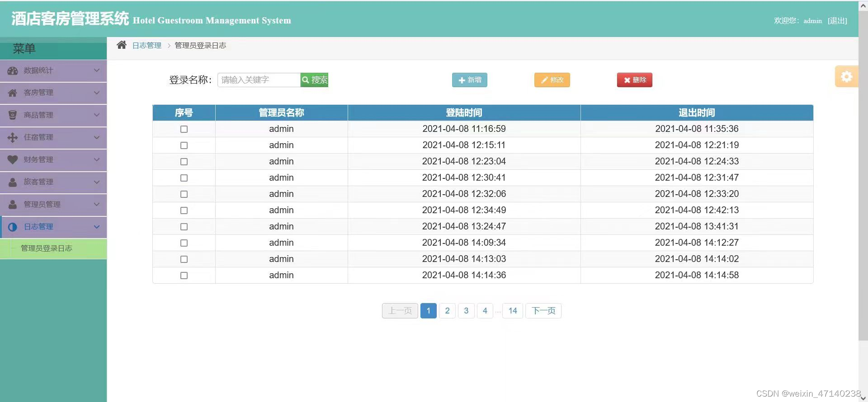The height and width of the screenshot is (402, 868).
Task: Go to page 4
Action: (x=485, y=311)
